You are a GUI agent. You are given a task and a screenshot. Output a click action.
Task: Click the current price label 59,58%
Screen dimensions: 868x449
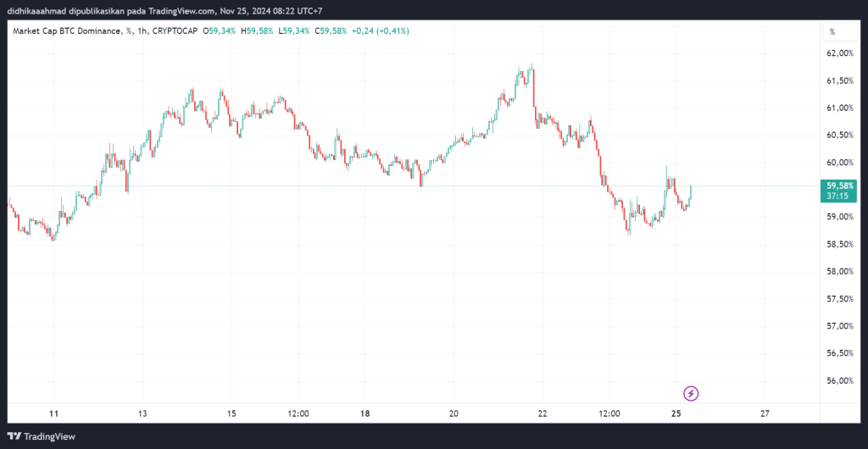[840, 186]
